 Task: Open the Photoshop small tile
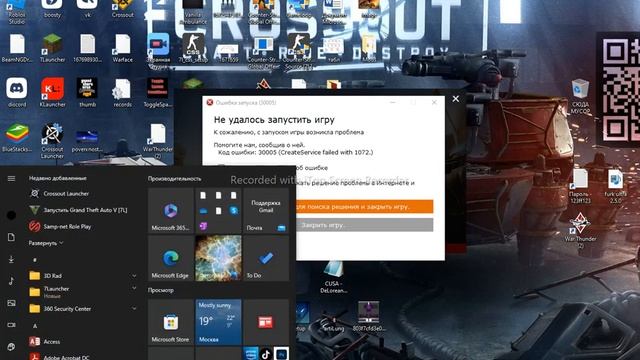click(x=281, y=354)
